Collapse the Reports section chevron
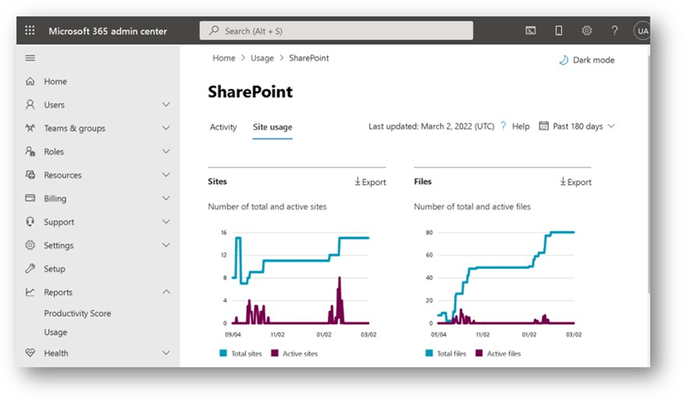The width and height of the screenshot is (683, 400). click(166, 292)
